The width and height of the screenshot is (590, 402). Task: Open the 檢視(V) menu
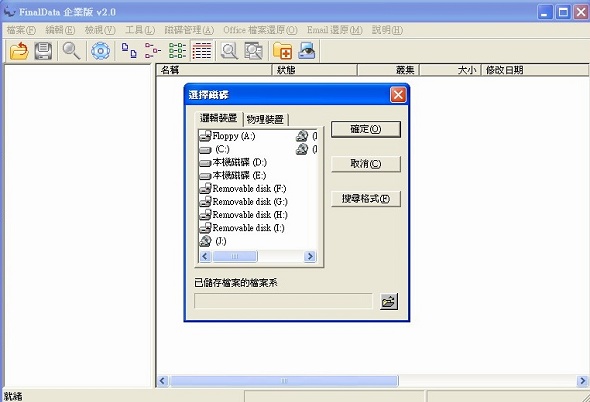pos(100,30)
